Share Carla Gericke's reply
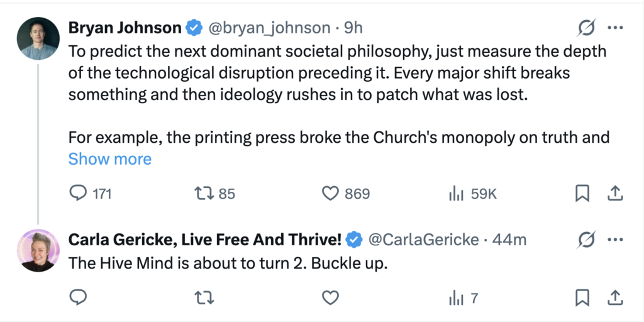The image size is (644, 322). click(615, 297)
